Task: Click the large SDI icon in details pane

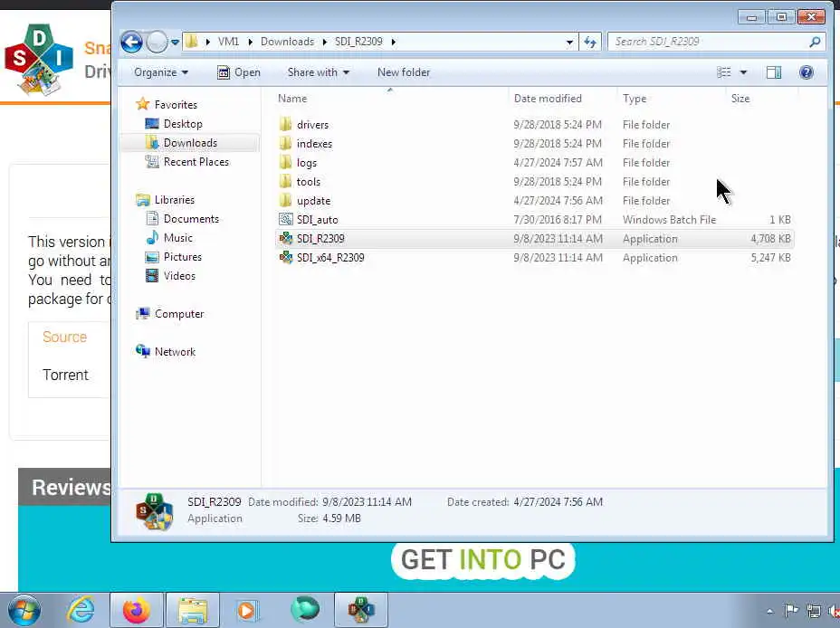Action: coord(154,511)
